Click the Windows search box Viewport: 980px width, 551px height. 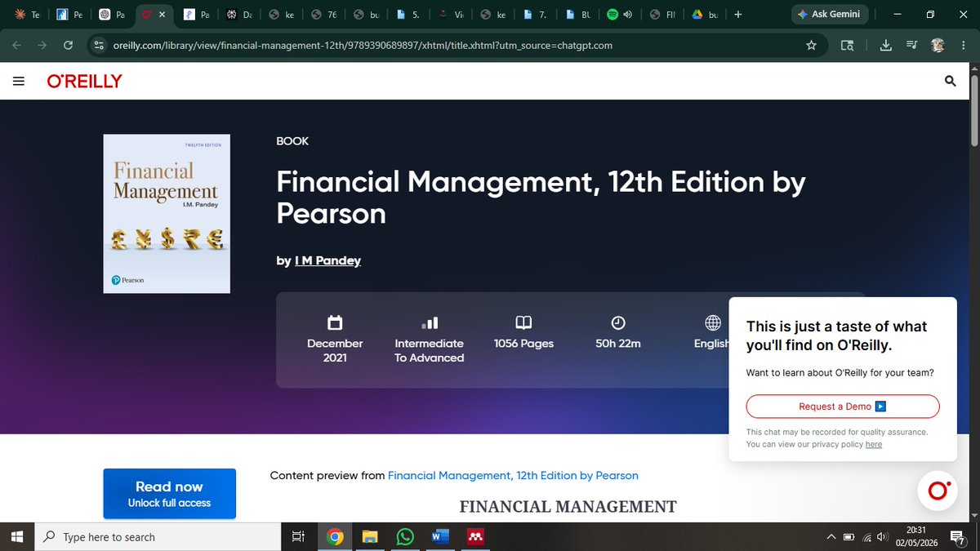(x=157, y=536)
